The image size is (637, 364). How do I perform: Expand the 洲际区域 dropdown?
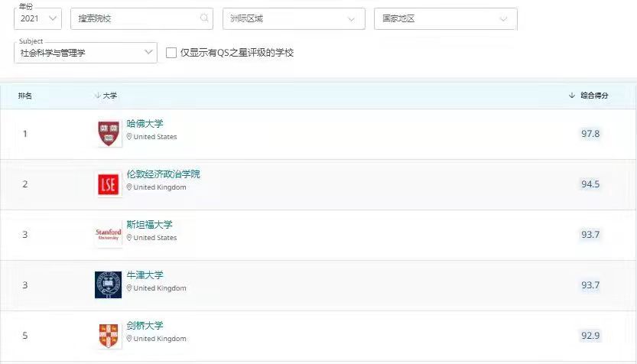click(x=294, y=18)
